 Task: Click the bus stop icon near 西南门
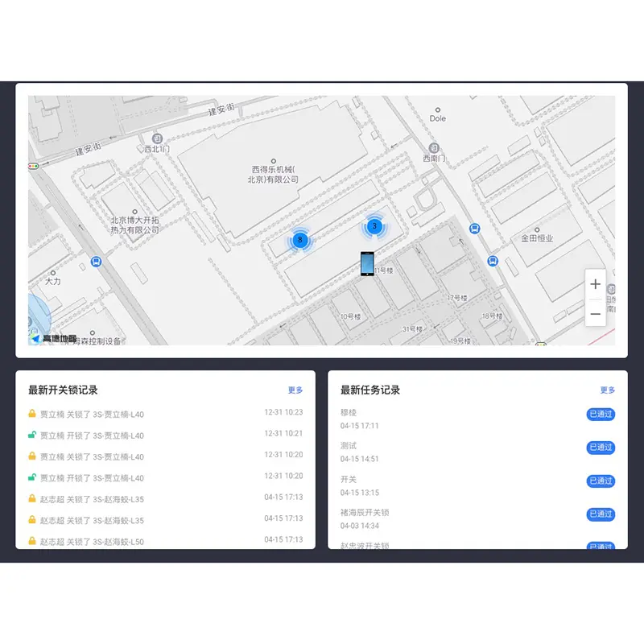click(x=475, y=229)
